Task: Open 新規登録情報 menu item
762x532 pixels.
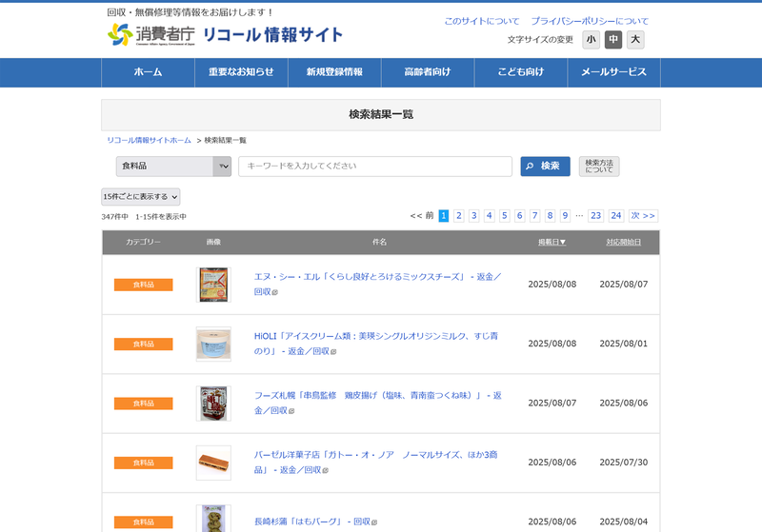Action: click(x=334, y=72)
